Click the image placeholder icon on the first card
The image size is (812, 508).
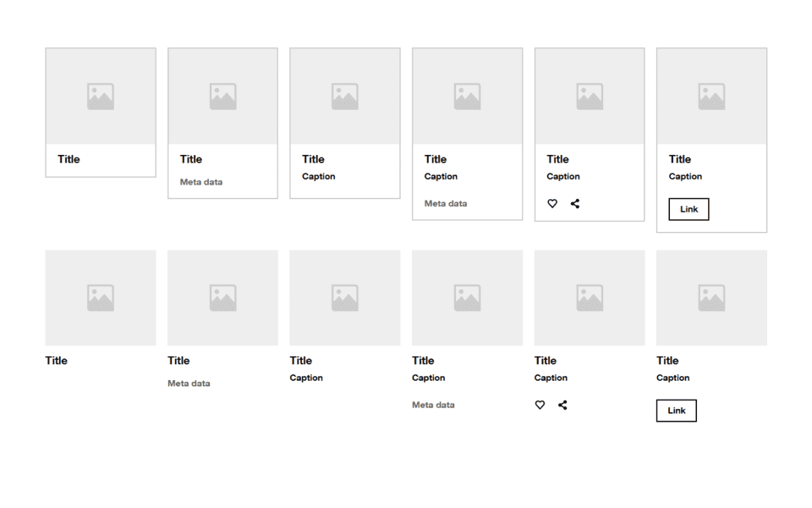tap(100, 95)
